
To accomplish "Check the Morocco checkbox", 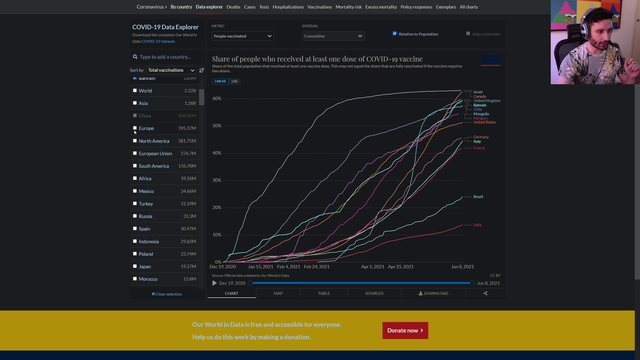I will click(135, 279).
